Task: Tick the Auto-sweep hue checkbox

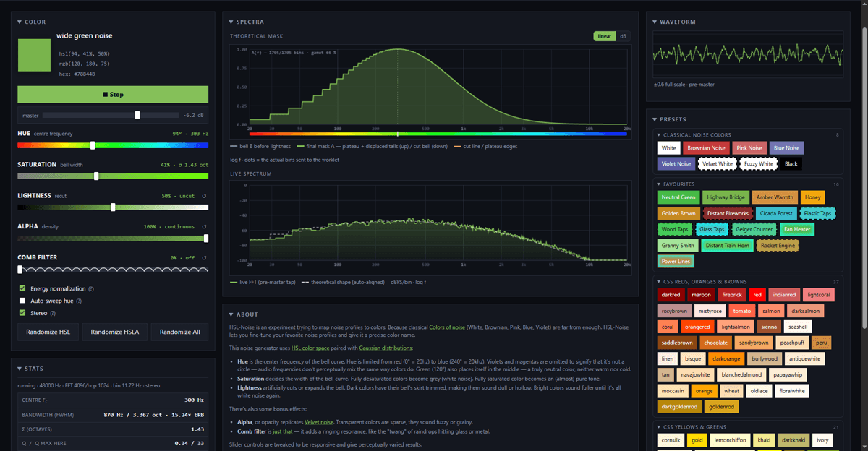Action: tap(22, 301)
